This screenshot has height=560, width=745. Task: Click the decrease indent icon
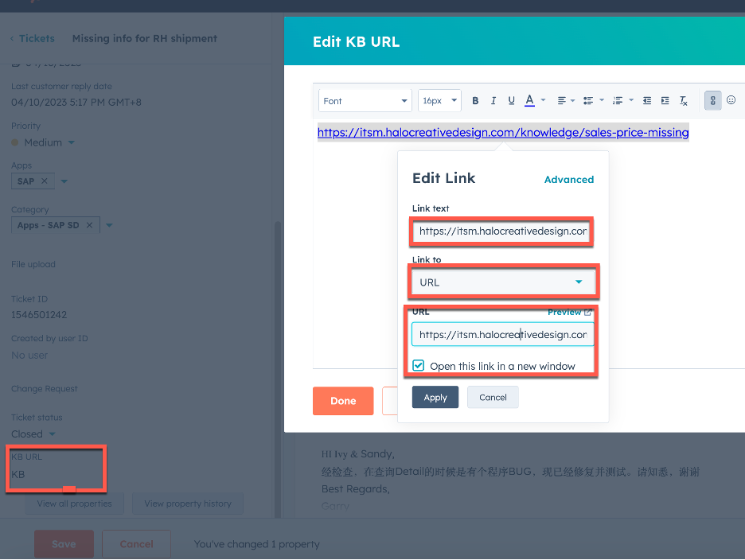coord(646,101)
